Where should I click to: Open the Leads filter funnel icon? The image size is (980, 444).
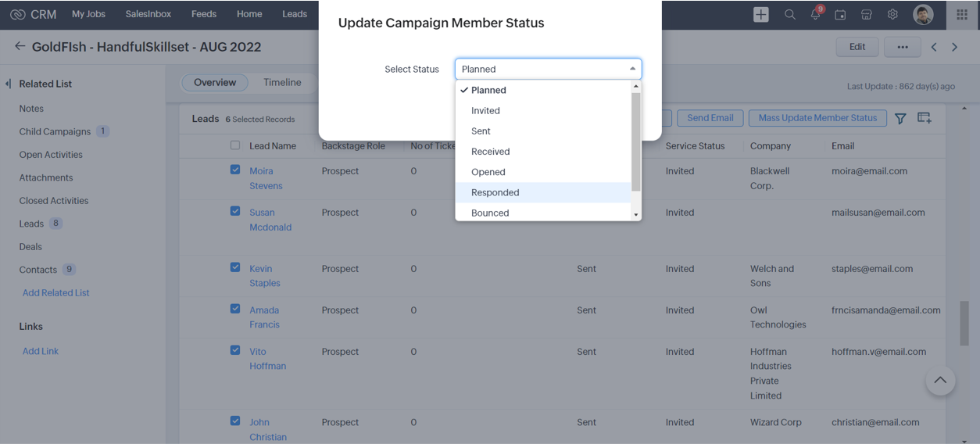point(900,118)
